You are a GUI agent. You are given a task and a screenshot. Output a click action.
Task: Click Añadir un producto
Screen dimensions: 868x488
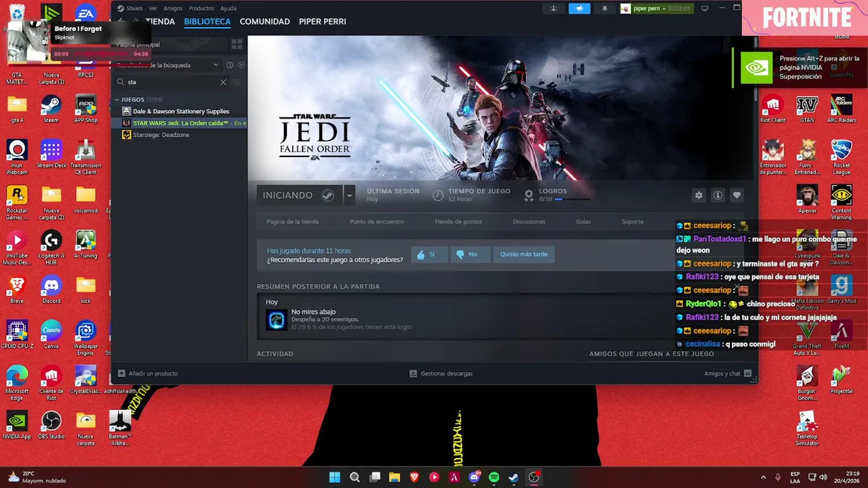click(x=148, y=373)
